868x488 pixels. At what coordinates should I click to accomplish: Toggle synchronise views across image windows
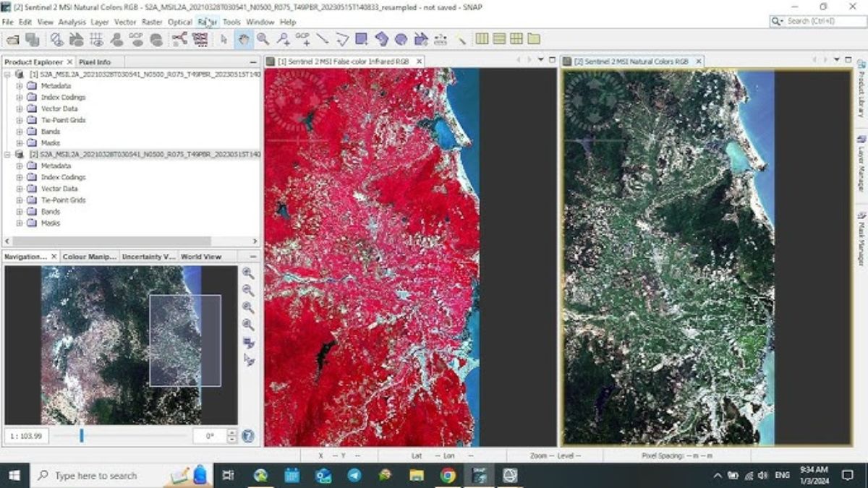[249, 343]
